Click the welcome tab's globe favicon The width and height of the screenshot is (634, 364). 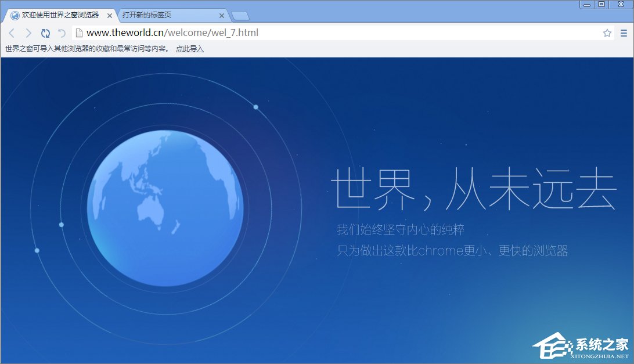coord(14,15)
